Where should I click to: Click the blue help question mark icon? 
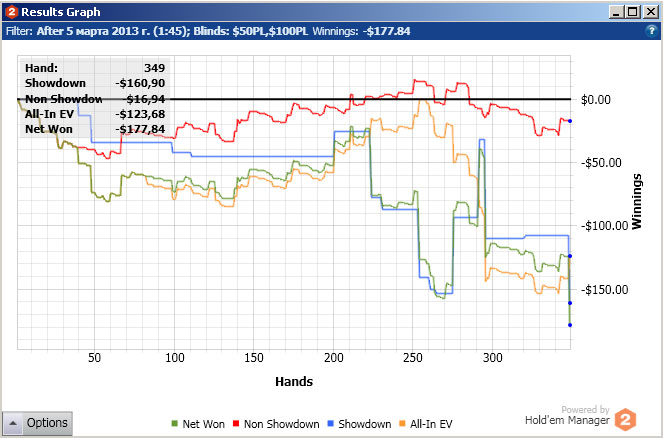652,31
